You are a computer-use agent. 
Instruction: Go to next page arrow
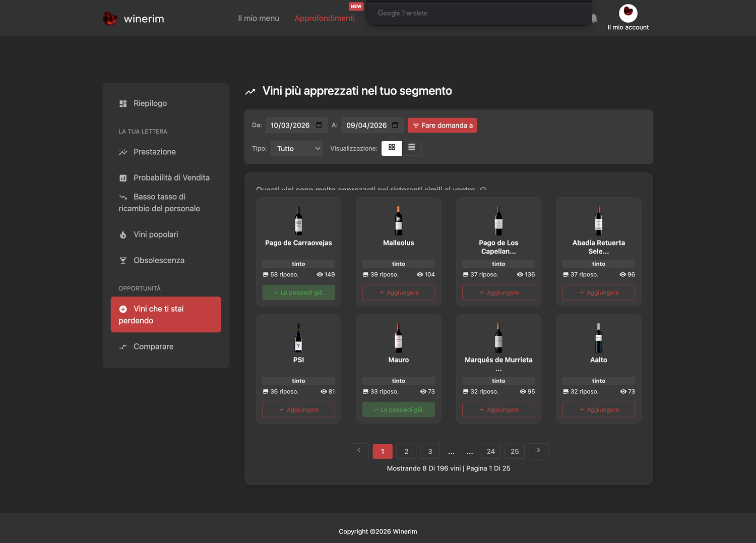[x=538, y=451]
